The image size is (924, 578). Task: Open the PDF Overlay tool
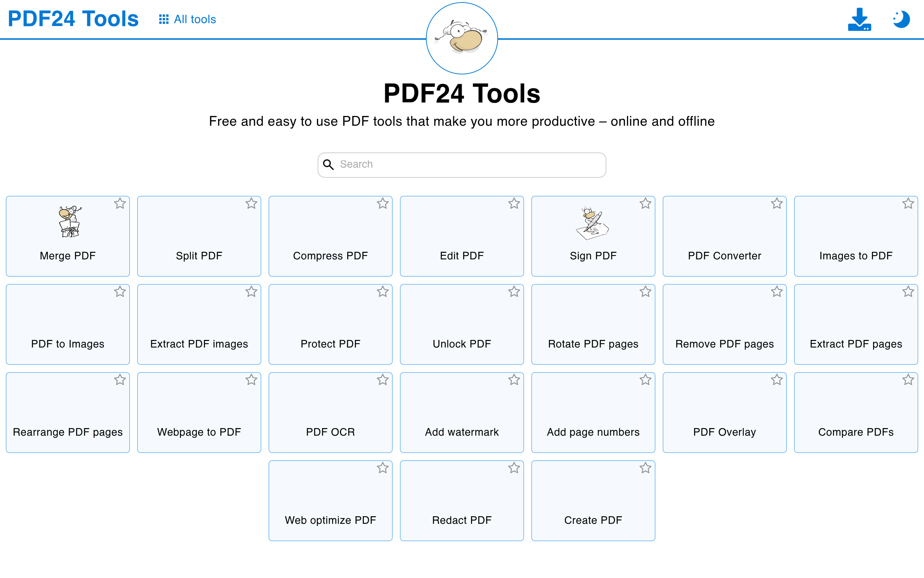coord(725,413)
